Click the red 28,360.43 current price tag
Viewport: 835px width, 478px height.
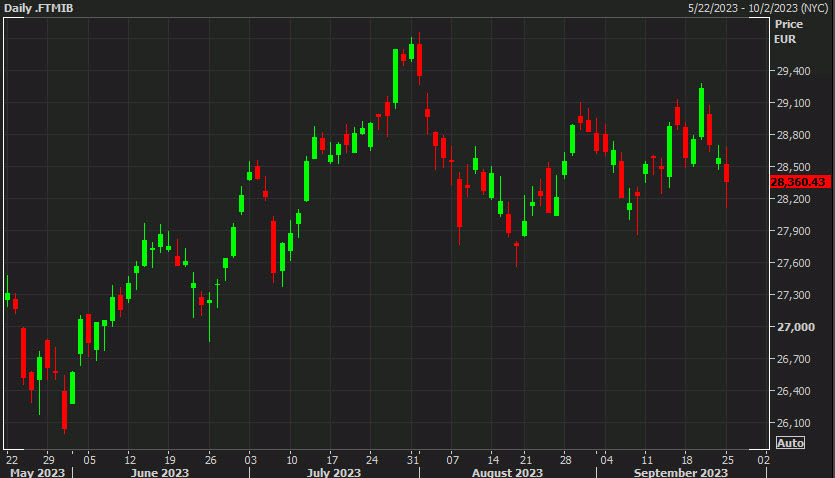[798, 181]
